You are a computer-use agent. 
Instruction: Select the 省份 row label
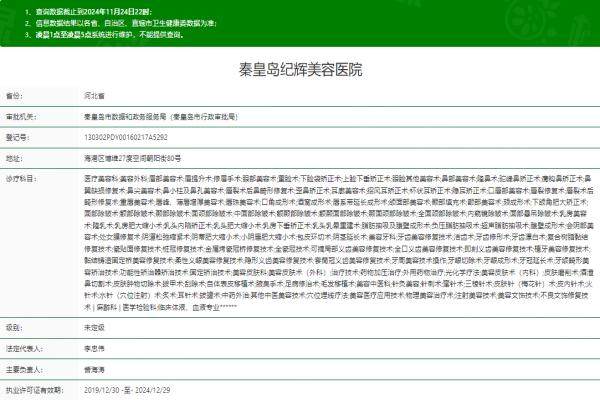(14, 97)
